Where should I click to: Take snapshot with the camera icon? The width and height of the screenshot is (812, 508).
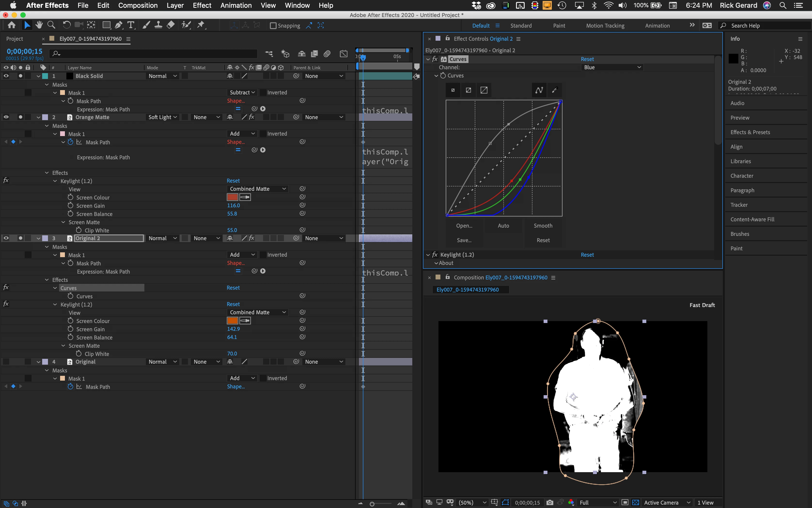[x=550, y=502]
